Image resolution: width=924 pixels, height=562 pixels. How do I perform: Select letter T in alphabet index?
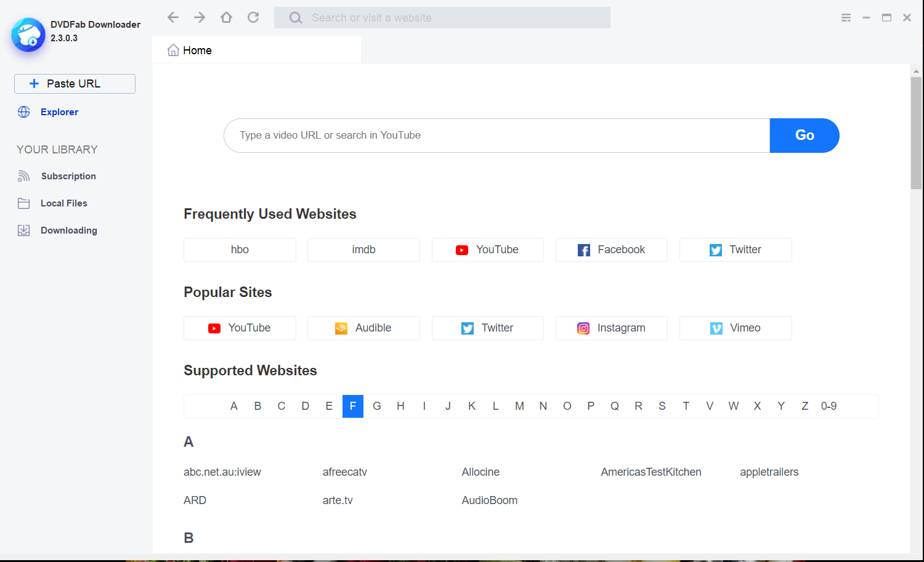click(686, 406)
